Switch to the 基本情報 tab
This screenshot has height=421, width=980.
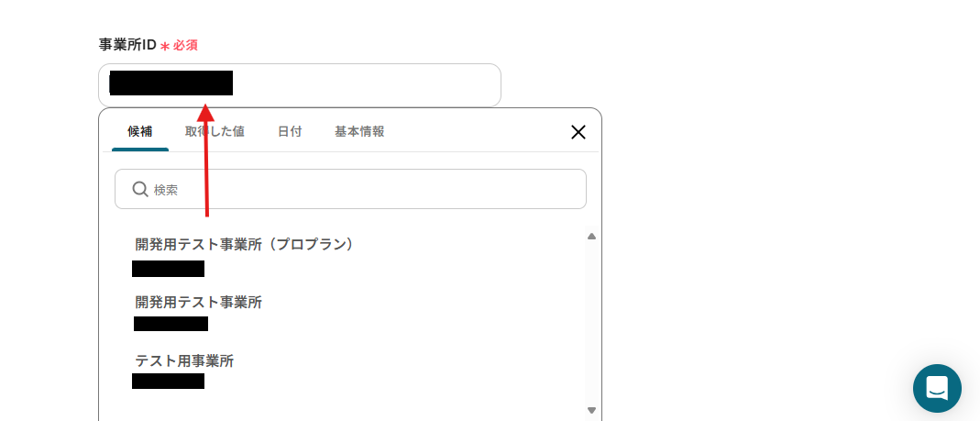[359, 131]
